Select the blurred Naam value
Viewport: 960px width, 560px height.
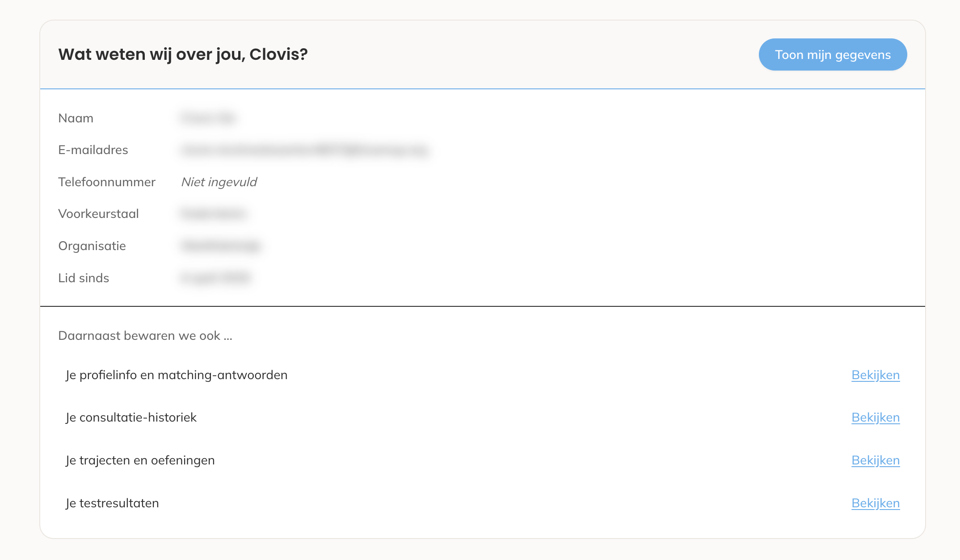(209, 118)
